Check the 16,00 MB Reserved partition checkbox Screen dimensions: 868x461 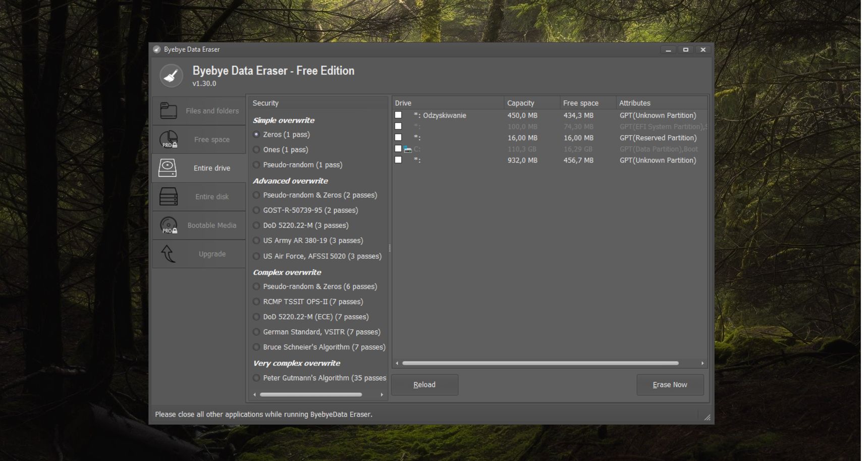click(x=398, y=137)
